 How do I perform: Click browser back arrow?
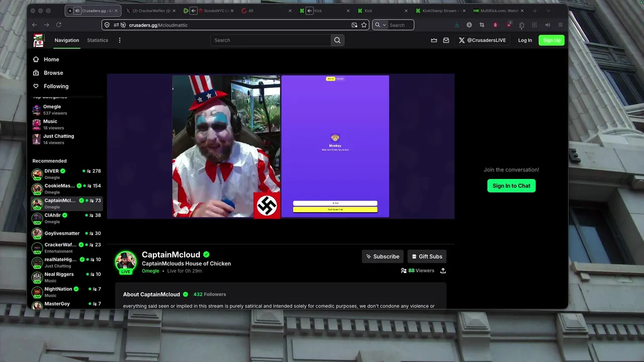click(x=34, y=25)
